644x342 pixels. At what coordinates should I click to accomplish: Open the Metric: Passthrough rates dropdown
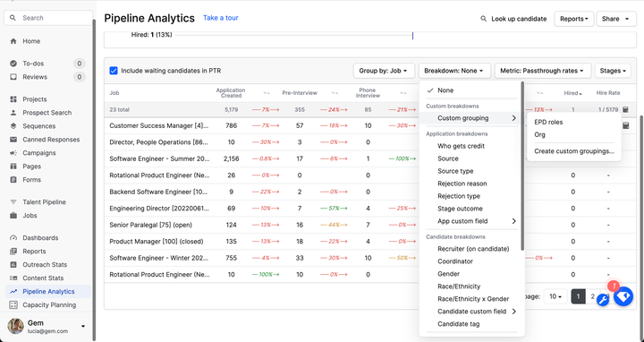[543, 71]
